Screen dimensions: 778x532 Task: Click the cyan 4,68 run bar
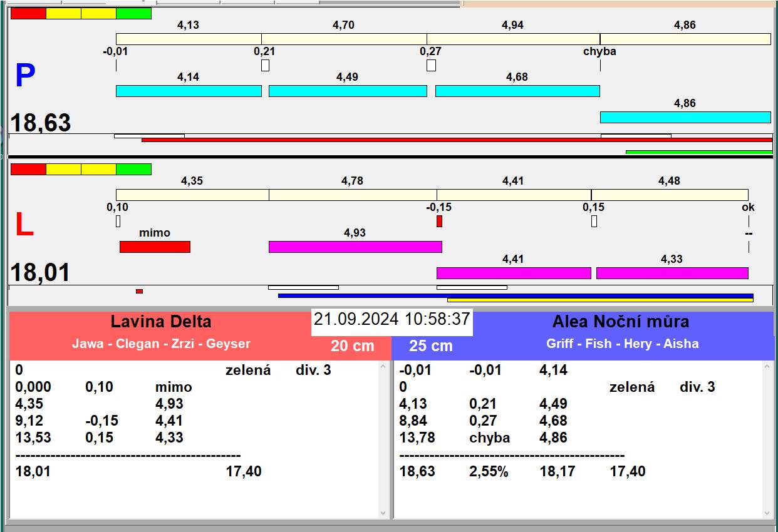tap(517, 91)
